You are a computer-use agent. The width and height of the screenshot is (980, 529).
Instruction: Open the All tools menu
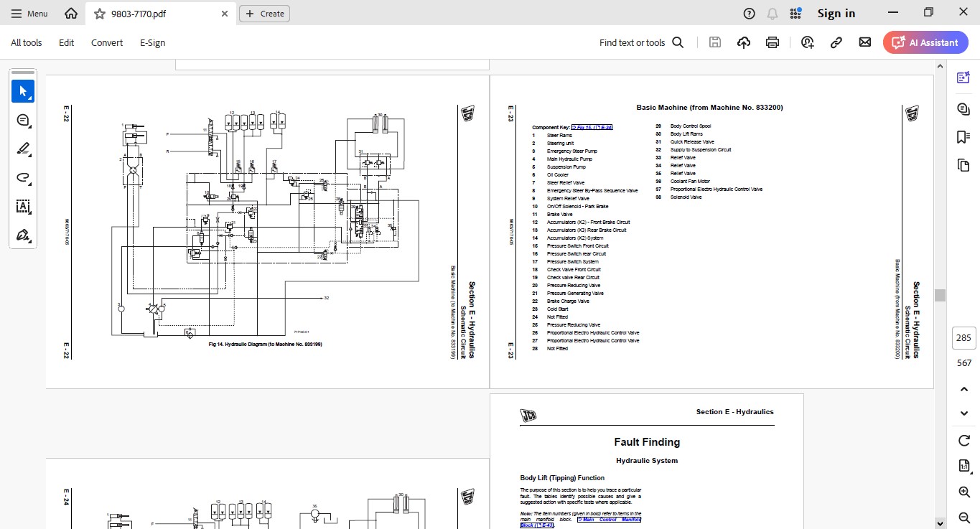27,42
